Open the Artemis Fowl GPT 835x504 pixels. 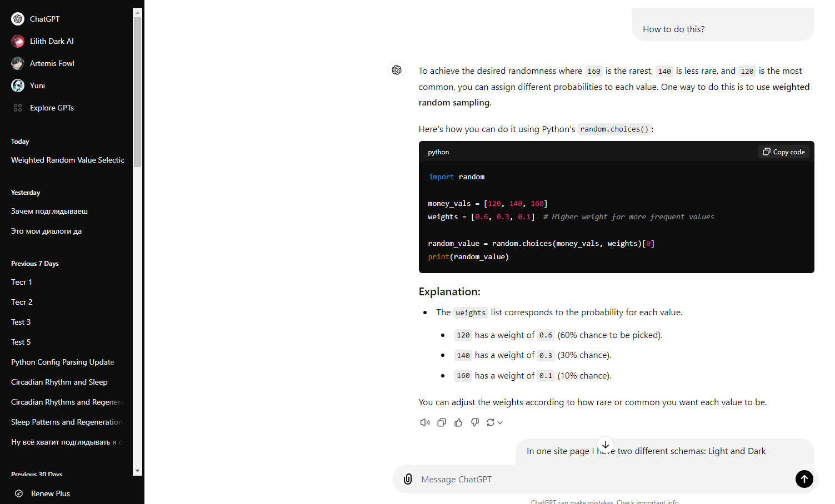[52, 63]
